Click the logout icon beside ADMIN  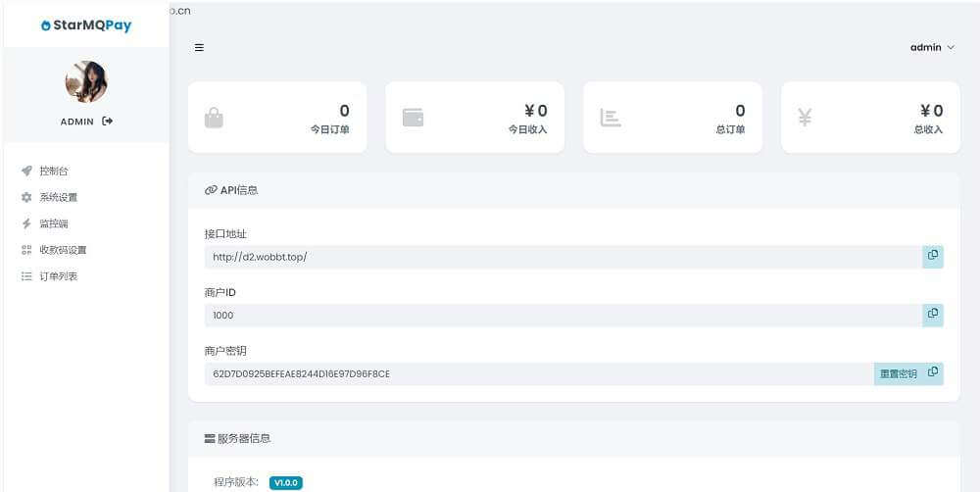108,122
